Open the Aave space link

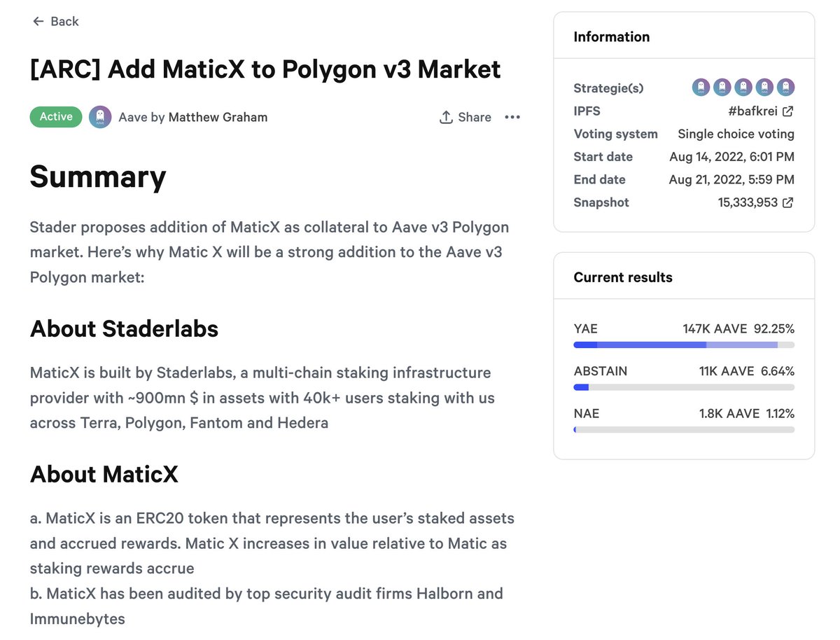(133, 117)
